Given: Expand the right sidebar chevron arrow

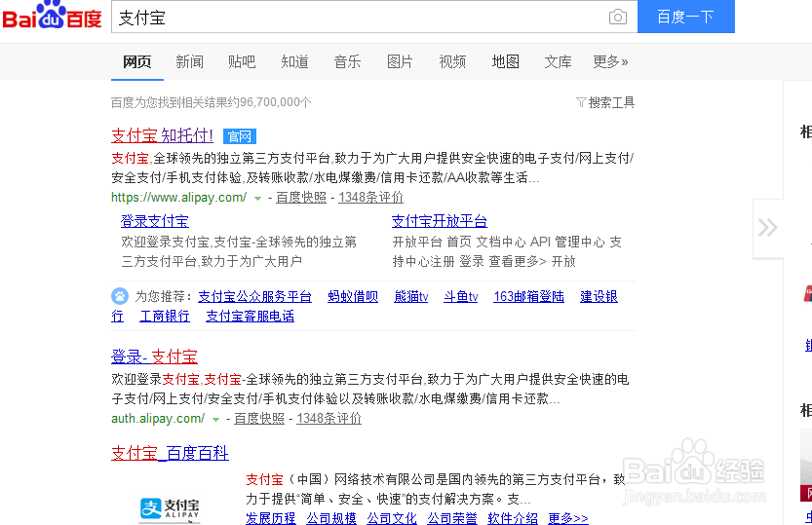Looking at the screenshot, I should [x=767, y=228].
